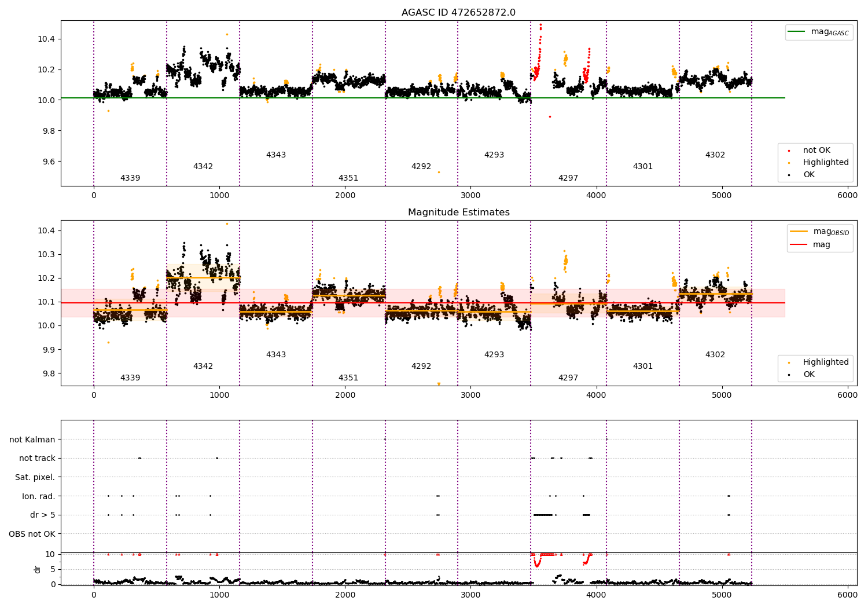Click OBSID label 4302 in top plot

tap(715, 155)
